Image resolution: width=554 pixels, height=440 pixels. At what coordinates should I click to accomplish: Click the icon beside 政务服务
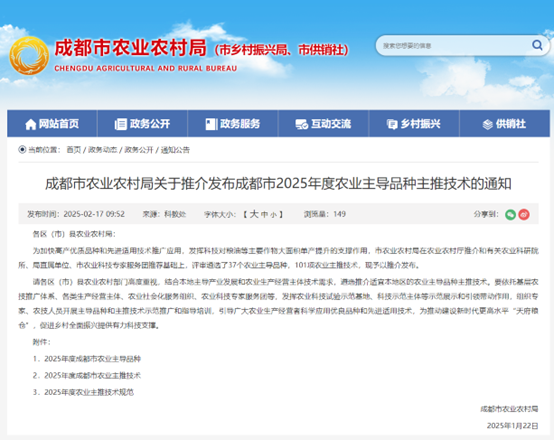point(211,124)
